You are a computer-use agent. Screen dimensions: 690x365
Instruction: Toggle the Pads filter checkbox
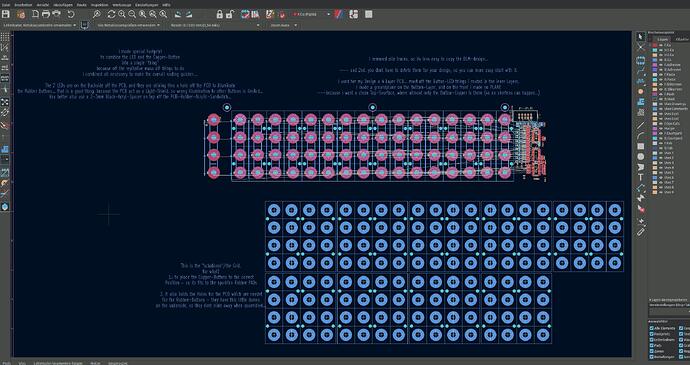(652, 345)
